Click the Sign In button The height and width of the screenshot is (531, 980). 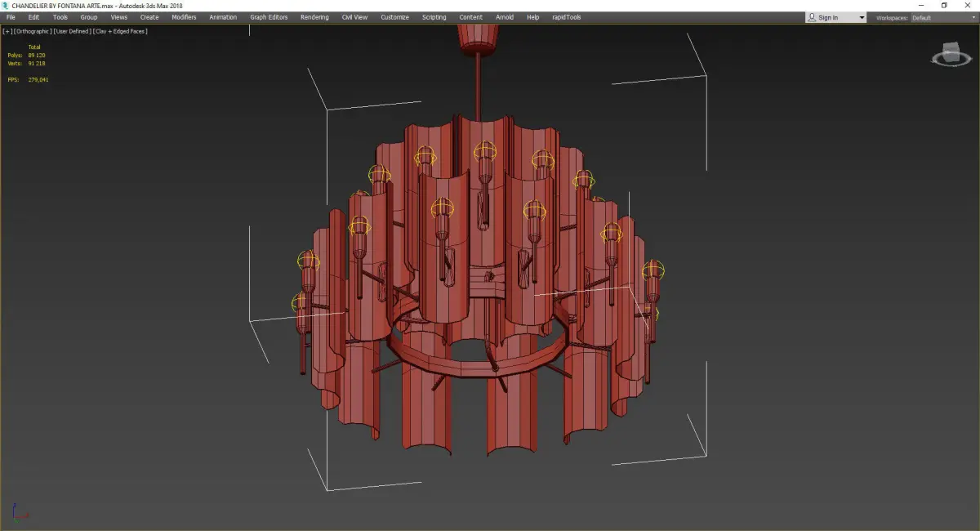pos(828,17)
